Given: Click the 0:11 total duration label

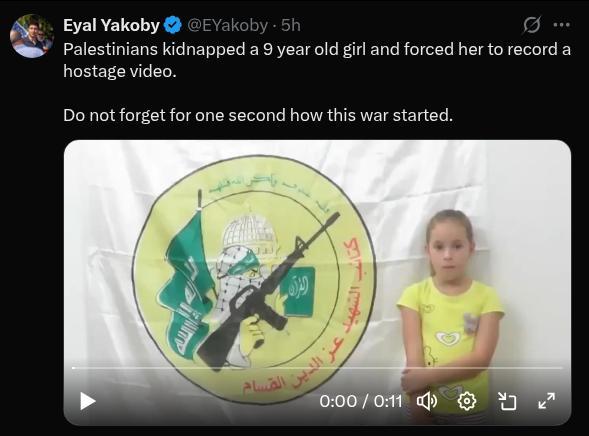Looking at the screenshot, I should pyautogui.click(x=388, y=401).
